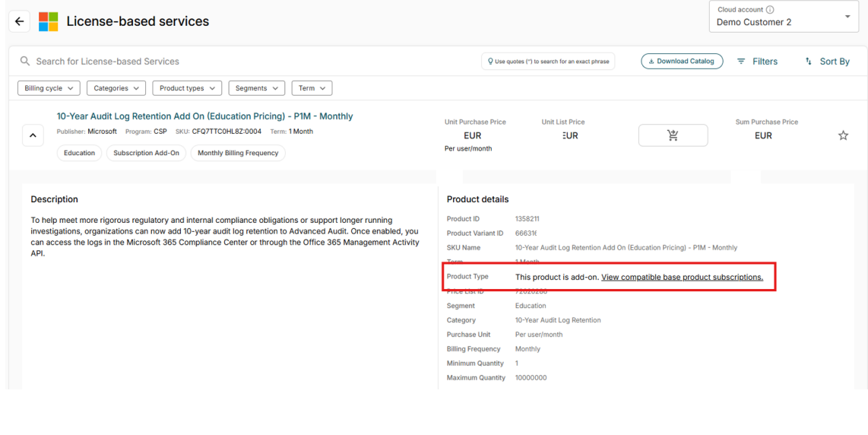Expand the Term filter
The height and width of the screenshot is (435, 868).
point(312,88)
